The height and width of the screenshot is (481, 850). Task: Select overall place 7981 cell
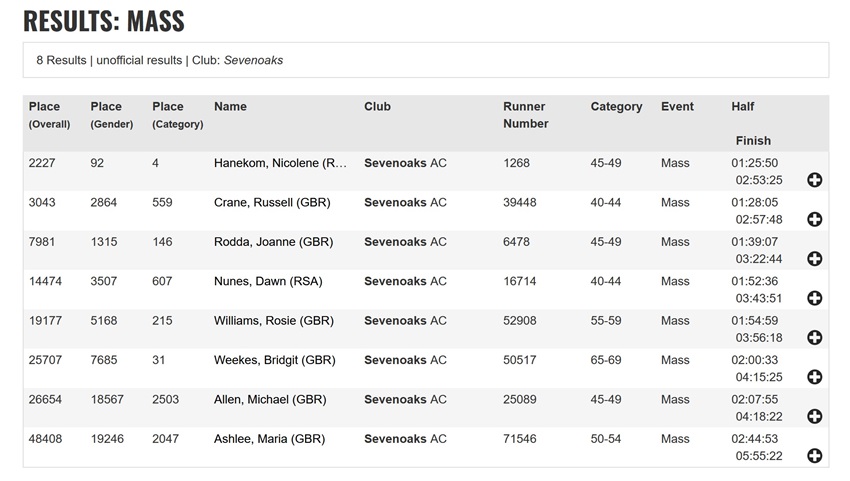pyautogui.click(x=42, y=242)
